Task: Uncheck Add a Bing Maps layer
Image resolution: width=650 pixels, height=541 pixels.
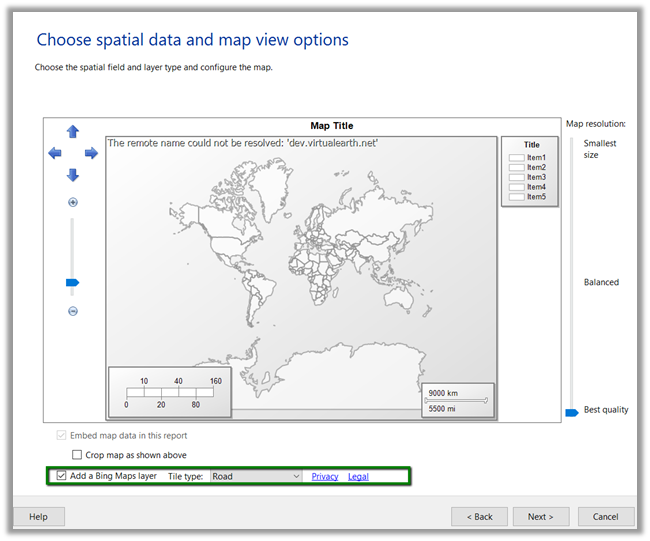Action: point(62,476)
